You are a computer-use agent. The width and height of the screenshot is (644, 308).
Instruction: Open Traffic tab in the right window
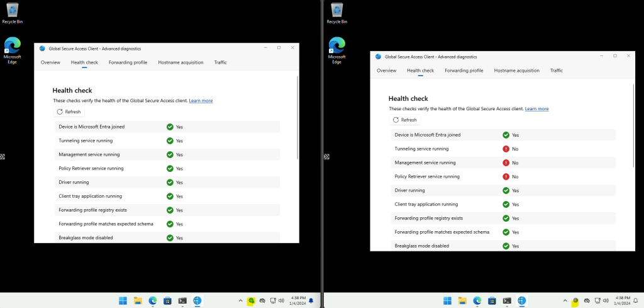(557, 71)
